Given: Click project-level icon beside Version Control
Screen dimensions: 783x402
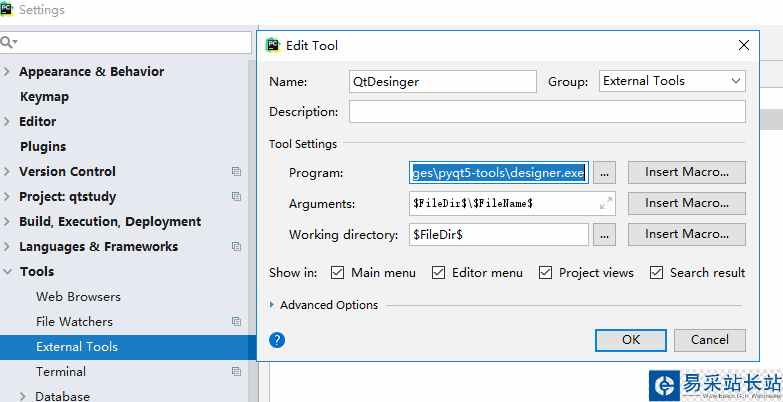Looking at the screenshot, I should coord(237,172).
